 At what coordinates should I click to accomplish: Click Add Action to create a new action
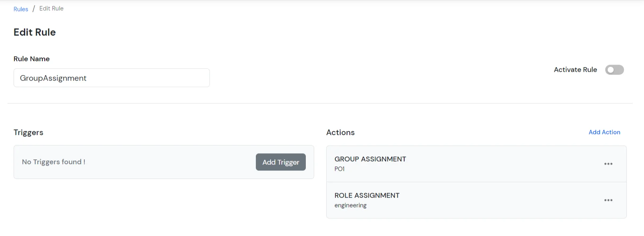coord(604,132)
